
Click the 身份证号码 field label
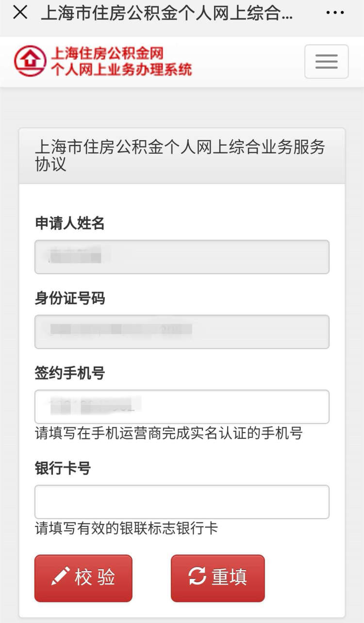pos(70,298)
